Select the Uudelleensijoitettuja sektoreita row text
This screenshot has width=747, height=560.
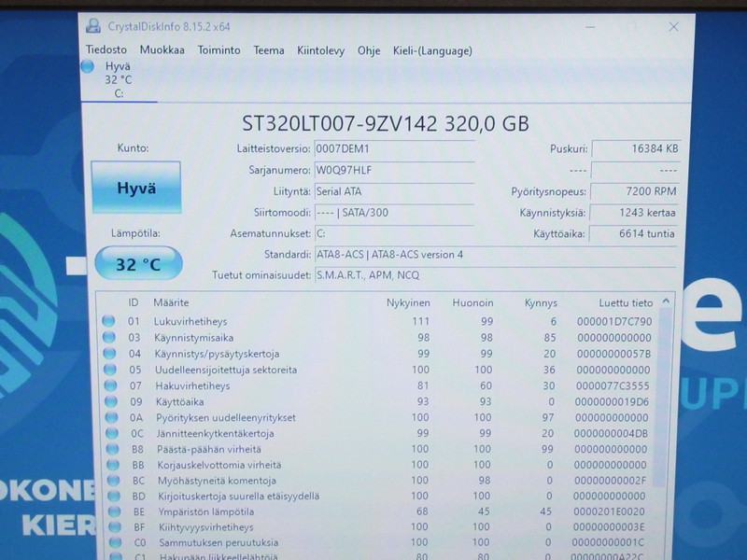[226, 370]
